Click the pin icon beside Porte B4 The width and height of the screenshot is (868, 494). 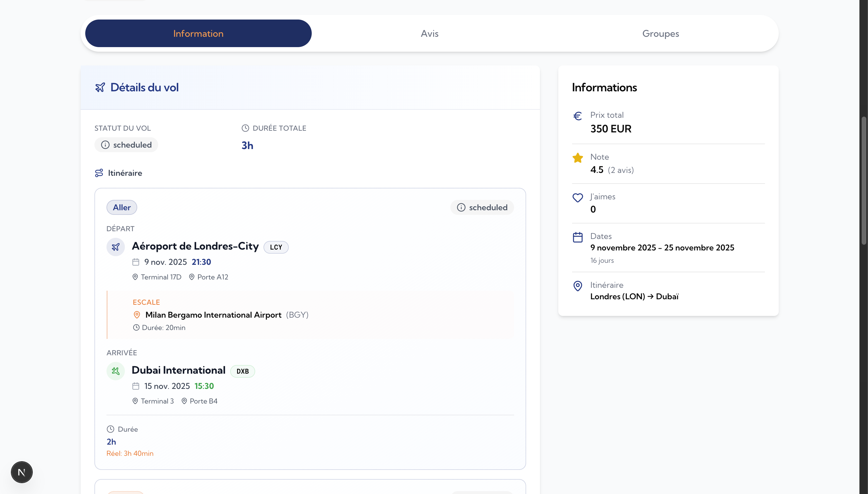tap(184, 401)
